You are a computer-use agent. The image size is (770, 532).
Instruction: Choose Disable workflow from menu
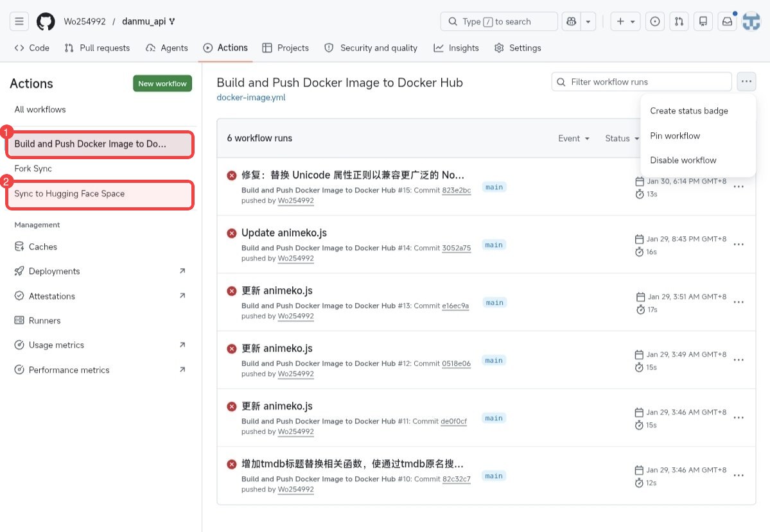tap(683, 160)
